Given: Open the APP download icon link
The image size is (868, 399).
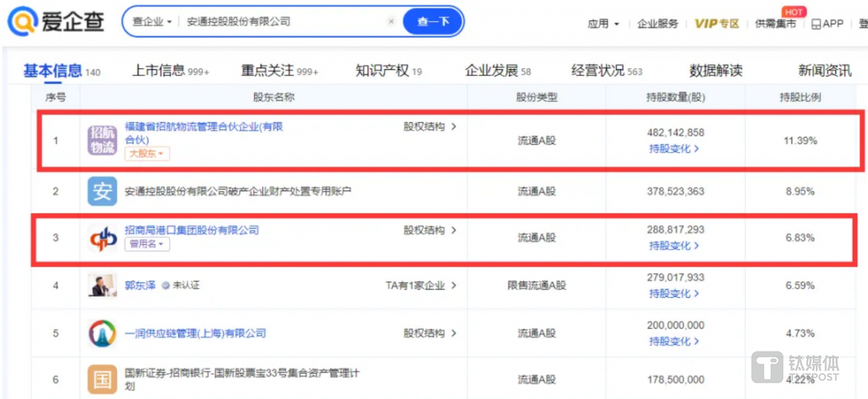Looking at the screenshot, I should point(827,24).
